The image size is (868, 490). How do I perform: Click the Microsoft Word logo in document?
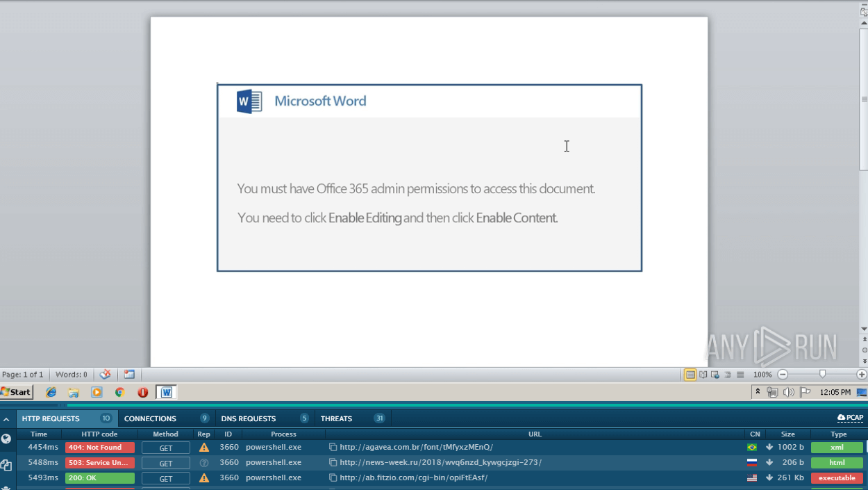point(249,101)
